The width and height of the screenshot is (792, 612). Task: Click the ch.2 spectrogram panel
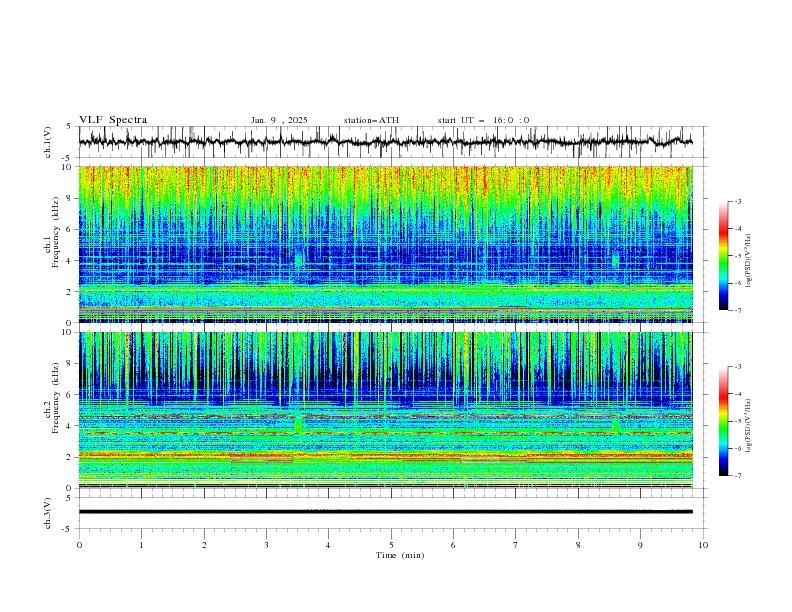386,410
